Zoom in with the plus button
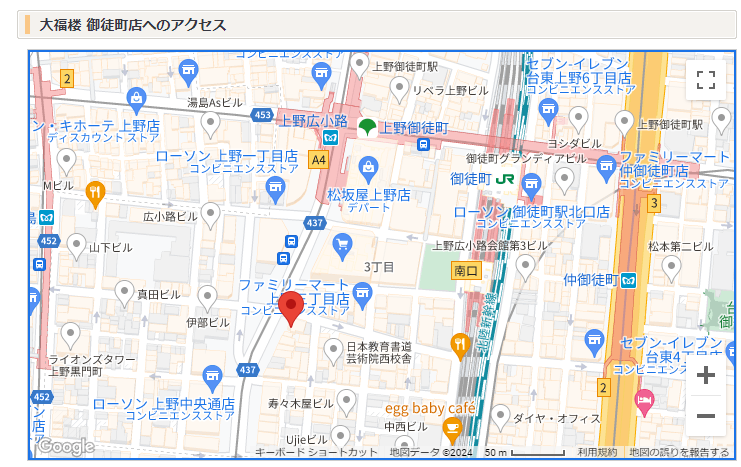Viewport: 741px width, 467px height. pos(706,375)
